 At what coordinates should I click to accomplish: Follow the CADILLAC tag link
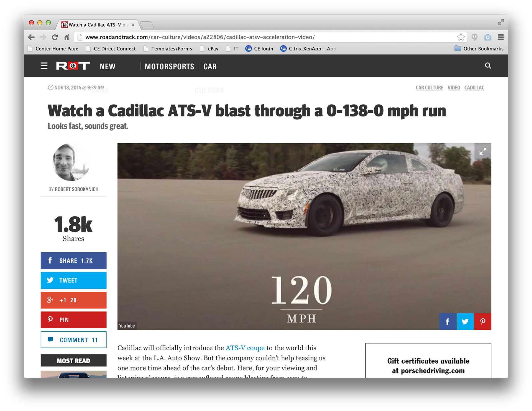(x=474, y=88)
